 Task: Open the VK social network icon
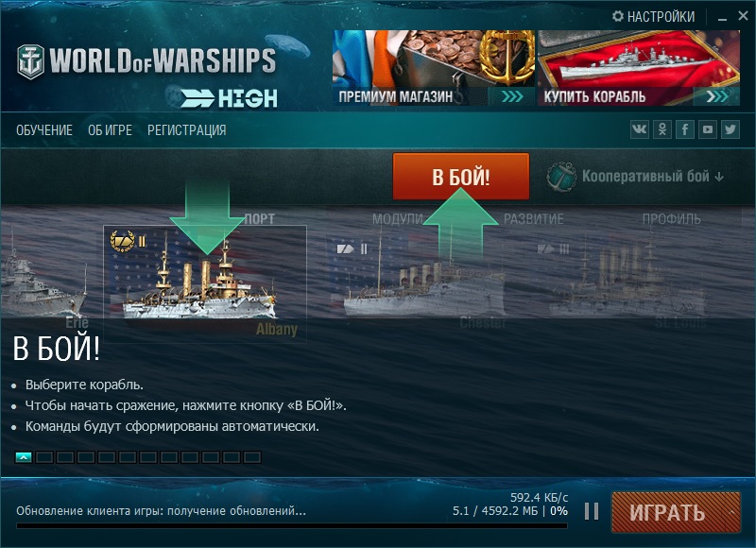640,129
